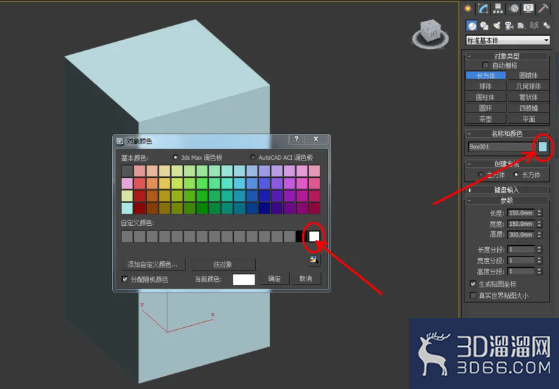The width and height of the screenshot is (559, 389).
Task: Enable 真实世界贴图大小 checkbox
Action: pyautogui.click(x=473, y=295)
